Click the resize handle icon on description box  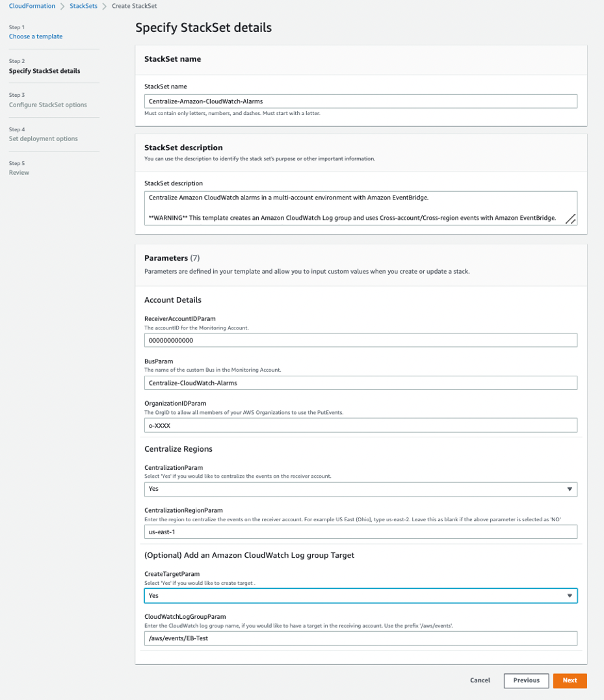(x=571, y=220)
